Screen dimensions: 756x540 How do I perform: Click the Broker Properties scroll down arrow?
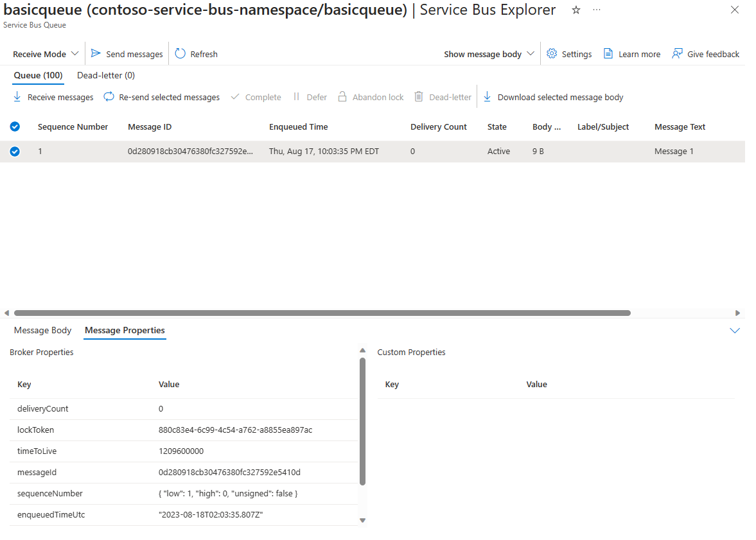coord(362,520)
